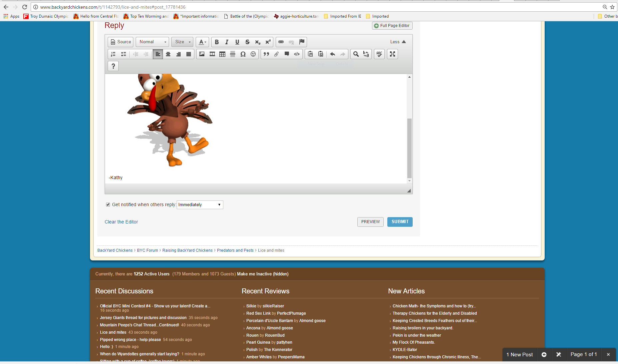The width and height of the screenshot is (618, 364).
Task: Open the text color picker
Action: (x=202, y=42)
